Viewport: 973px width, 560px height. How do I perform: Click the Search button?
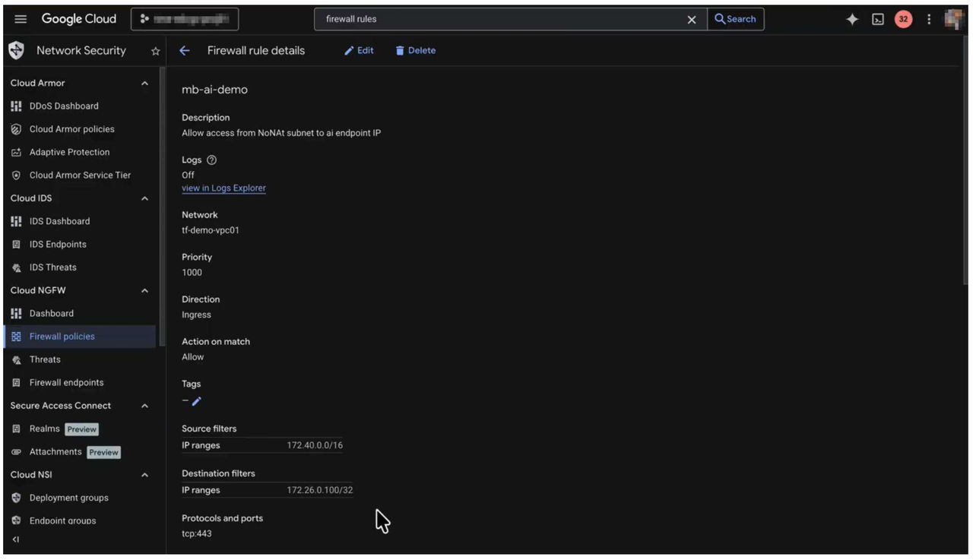coord(735,19)
